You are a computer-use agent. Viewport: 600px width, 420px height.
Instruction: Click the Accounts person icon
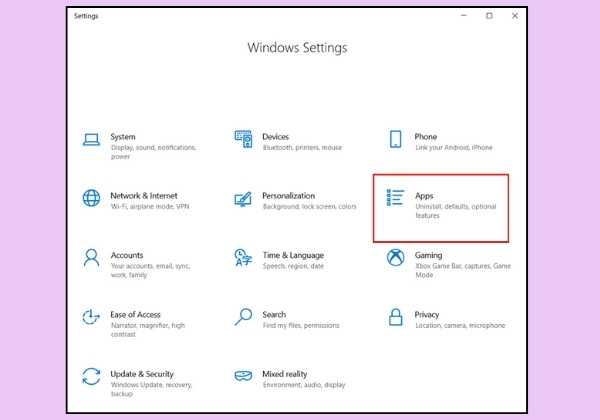[91, 257]
